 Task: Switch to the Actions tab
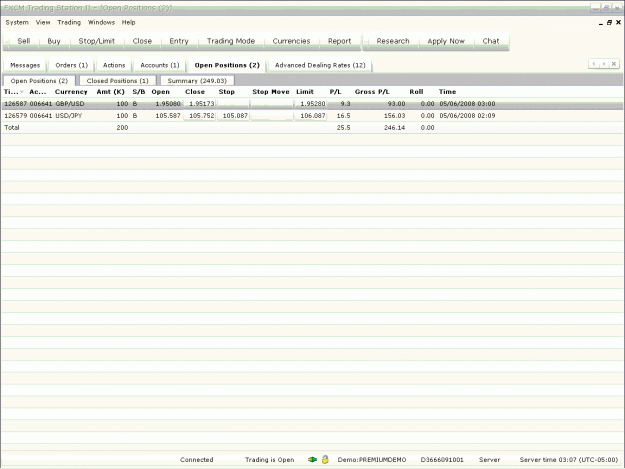[114, 65]
